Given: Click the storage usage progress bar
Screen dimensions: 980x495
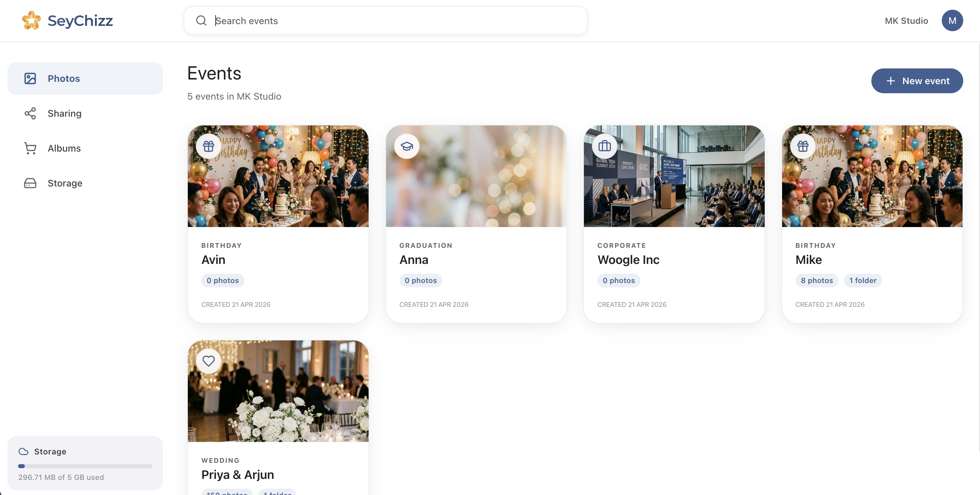Looking at the screenshot, I should [85, 466].
